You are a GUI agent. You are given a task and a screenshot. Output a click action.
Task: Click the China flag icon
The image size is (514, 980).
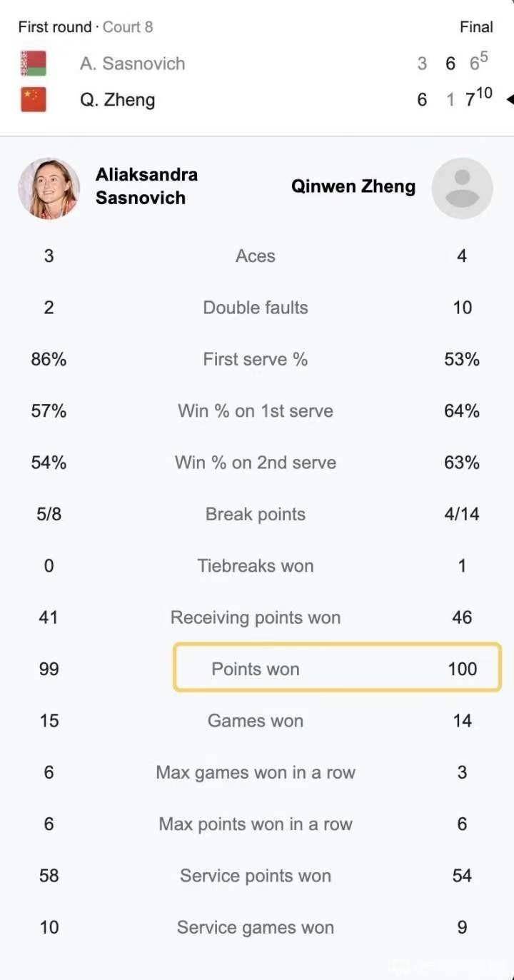tap(34, 99)
